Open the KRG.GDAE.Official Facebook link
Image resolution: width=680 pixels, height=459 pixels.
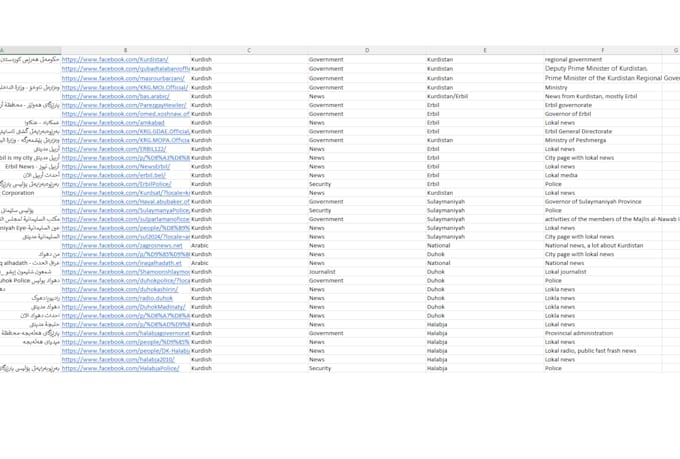click(126, 131)
